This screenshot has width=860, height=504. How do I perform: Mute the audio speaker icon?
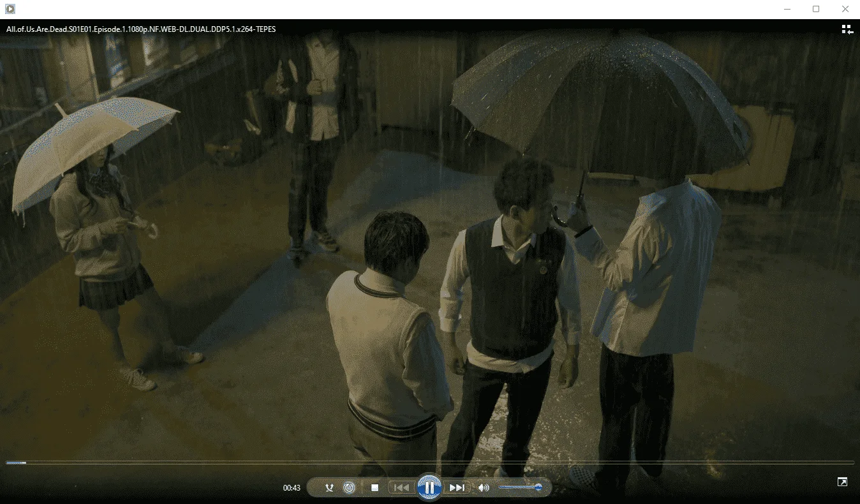(484, 488)
